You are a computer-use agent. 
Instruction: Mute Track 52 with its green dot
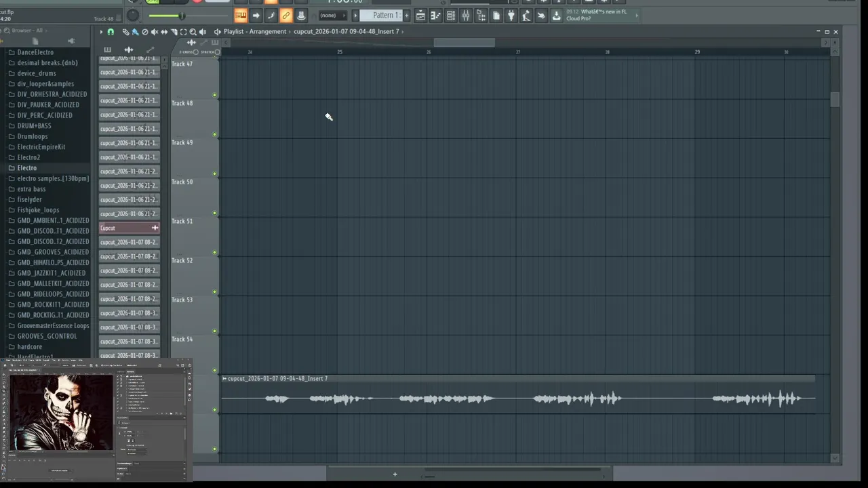pos(215,291)
